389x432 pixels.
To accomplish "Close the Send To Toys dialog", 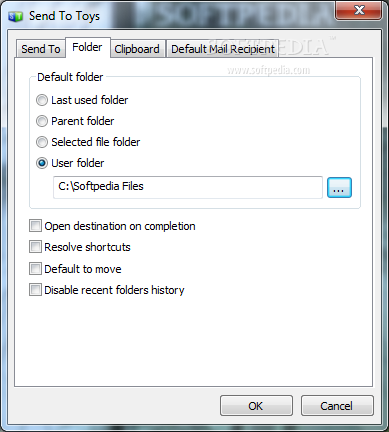I will click(x=359, y=10).
